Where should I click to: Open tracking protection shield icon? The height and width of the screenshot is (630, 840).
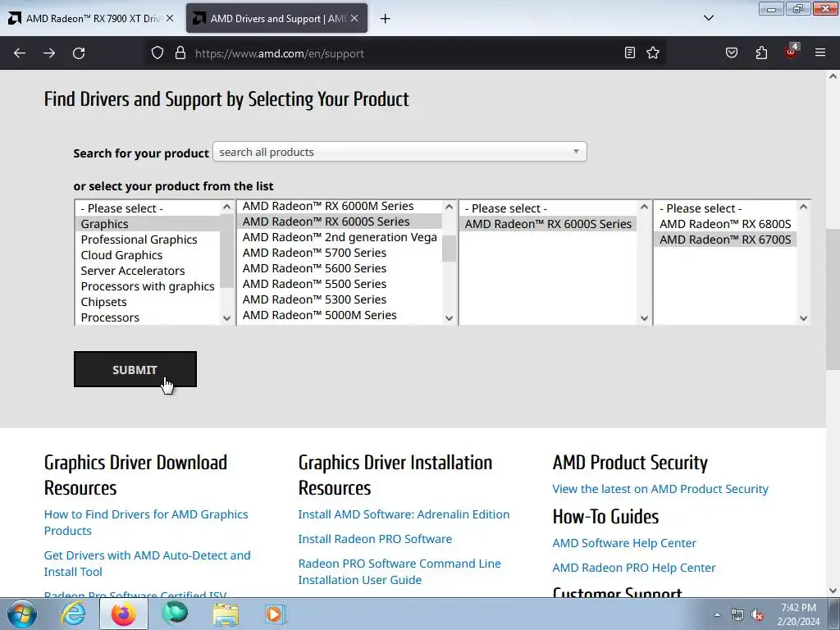(157, 53)
